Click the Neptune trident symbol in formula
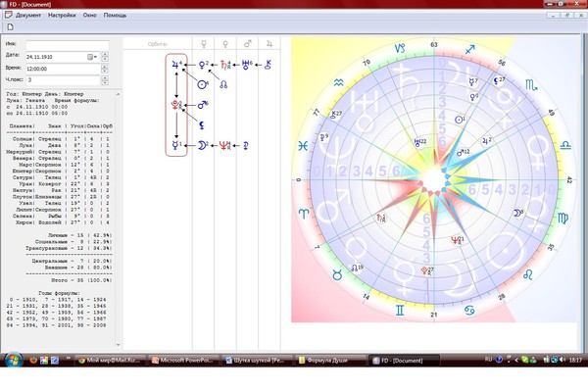The image size is (588, 391). [224, 145]
